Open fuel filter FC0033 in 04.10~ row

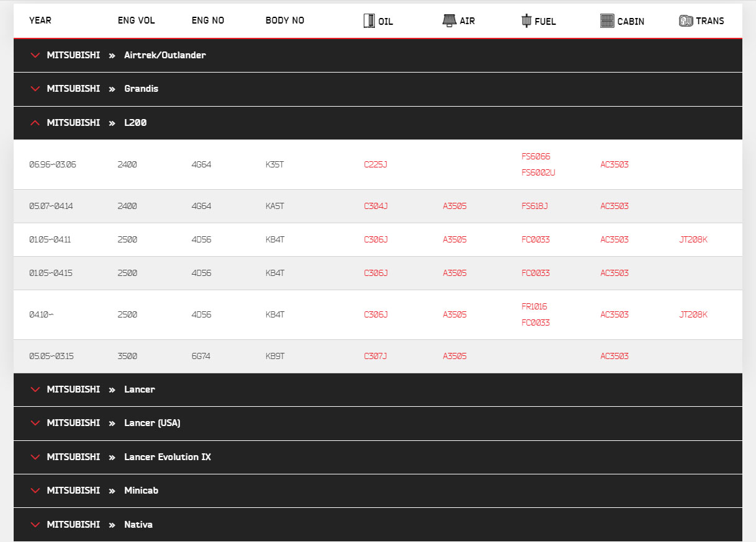(536, 322)
